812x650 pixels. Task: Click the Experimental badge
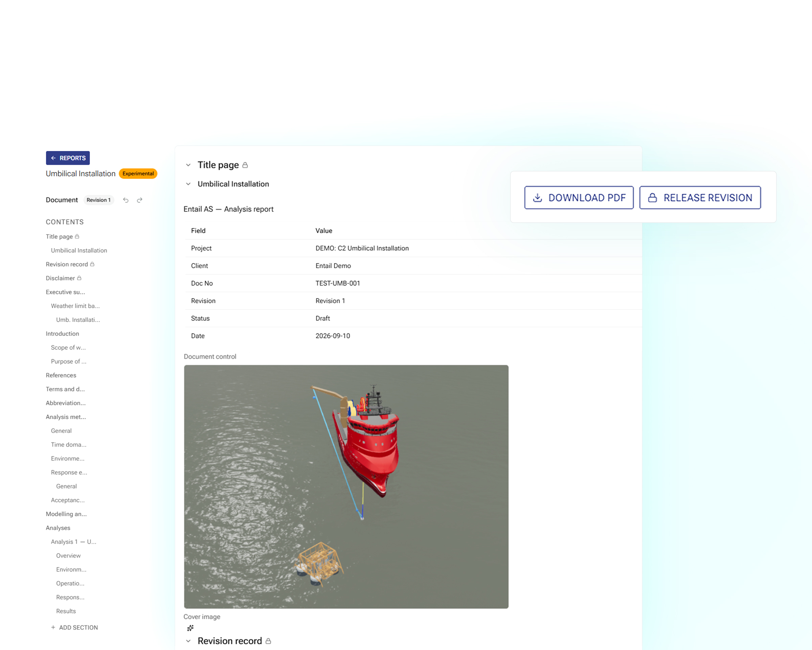point(138,174)
